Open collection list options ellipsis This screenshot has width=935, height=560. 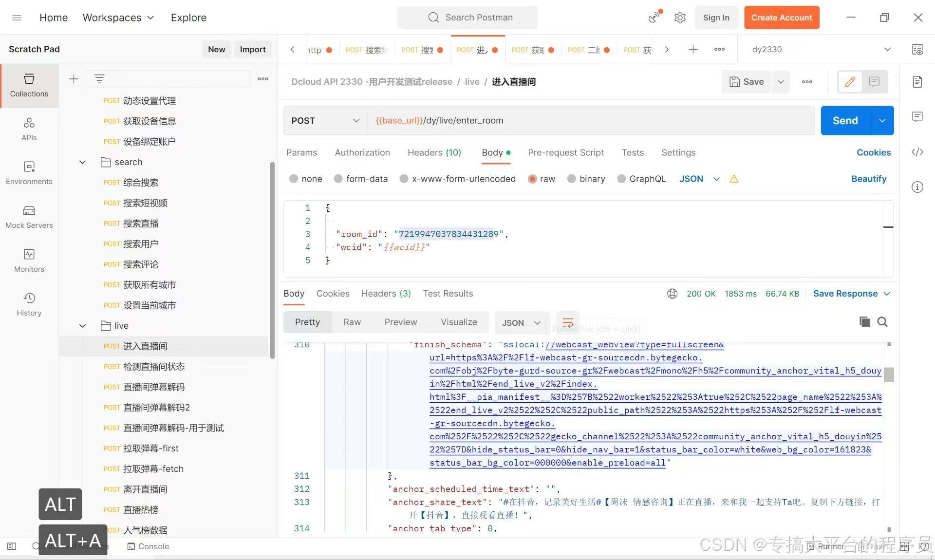click(263, 79)
